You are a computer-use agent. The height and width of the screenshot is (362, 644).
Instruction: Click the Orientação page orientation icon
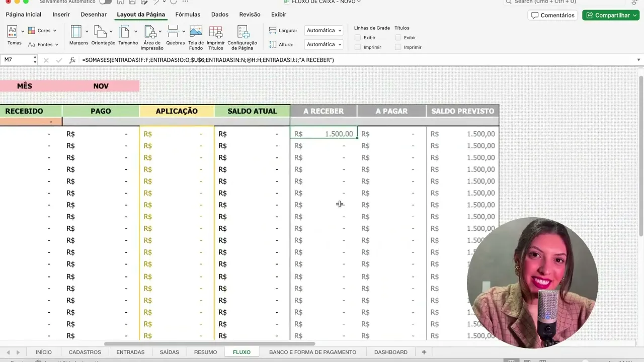[101, 31]
